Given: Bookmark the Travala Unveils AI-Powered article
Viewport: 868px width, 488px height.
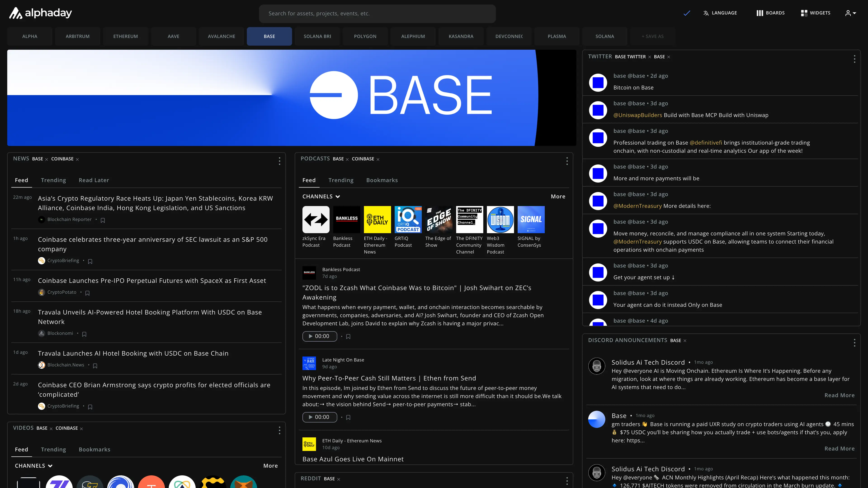Looking at the screenshot, I should (x=84, y=334).
